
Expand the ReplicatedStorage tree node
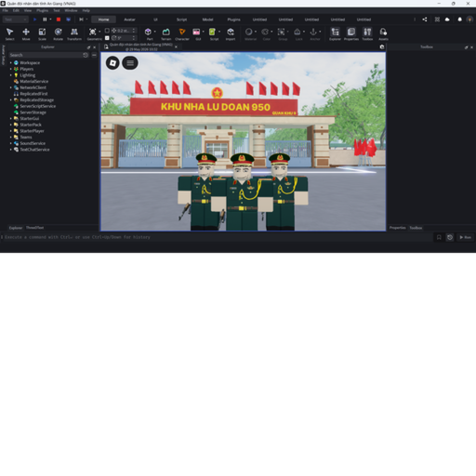[x=11, y=100]
